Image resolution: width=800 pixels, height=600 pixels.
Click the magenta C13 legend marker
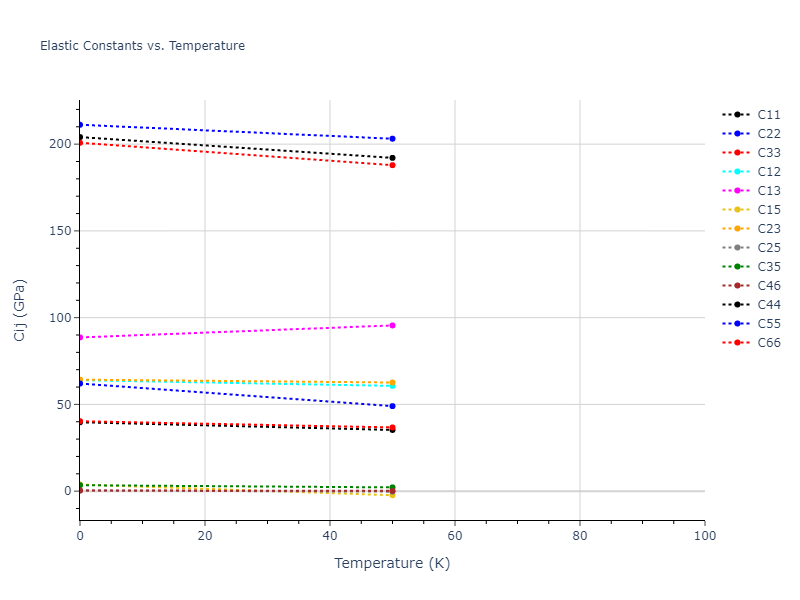(x=737, y=191)
